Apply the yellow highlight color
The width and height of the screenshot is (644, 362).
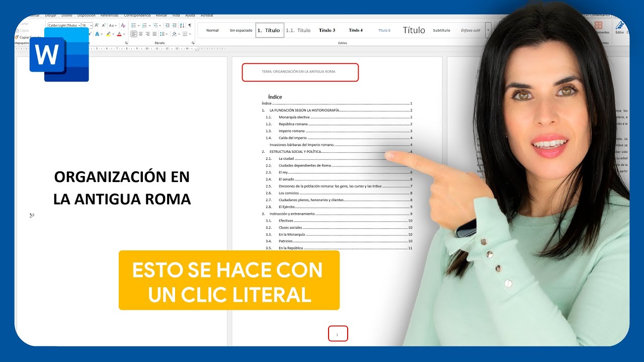(x=108, y=34)
